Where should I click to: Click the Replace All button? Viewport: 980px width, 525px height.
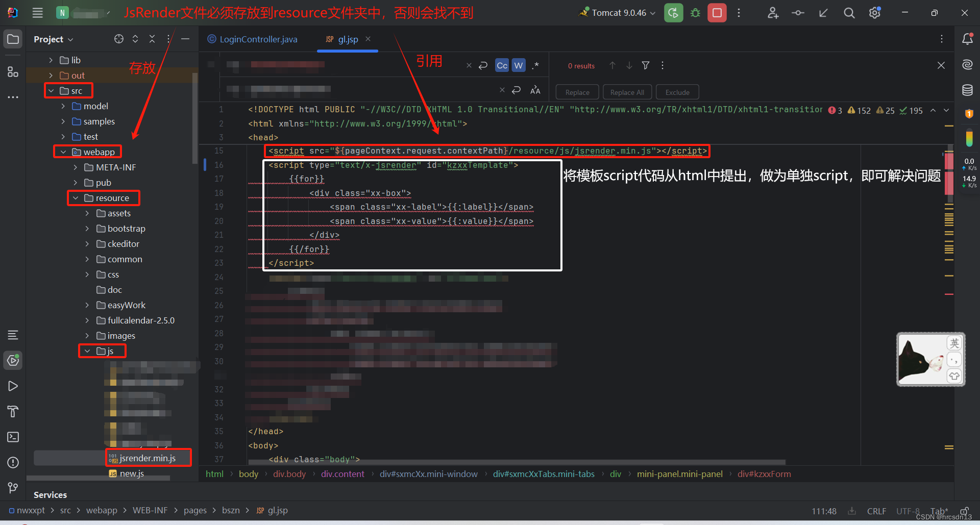[627, 92]
